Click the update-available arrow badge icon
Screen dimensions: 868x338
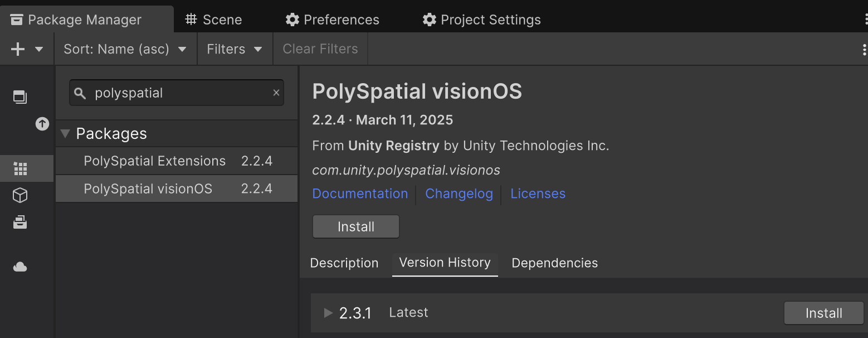[42, 124]
